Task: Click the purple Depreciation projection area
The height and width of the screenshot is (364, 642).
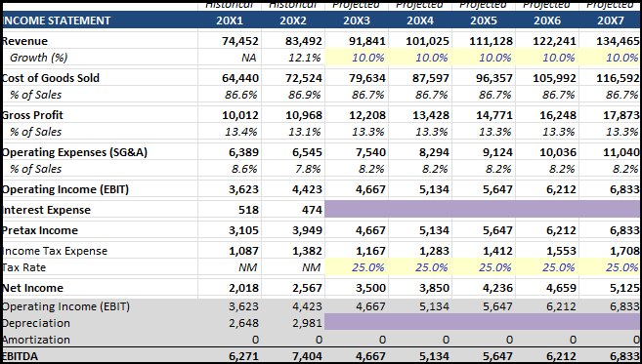Action: [483, 322]
